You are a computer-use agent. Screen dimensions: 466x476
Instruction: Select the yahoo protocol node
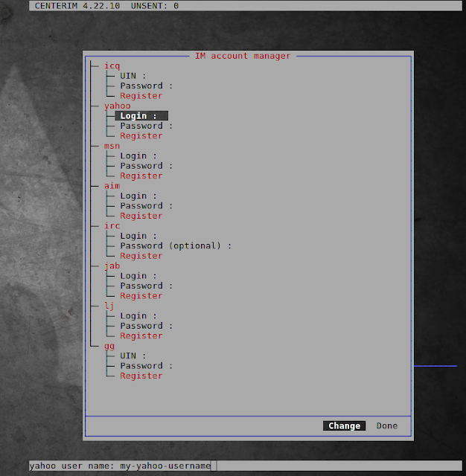[118, 106]
